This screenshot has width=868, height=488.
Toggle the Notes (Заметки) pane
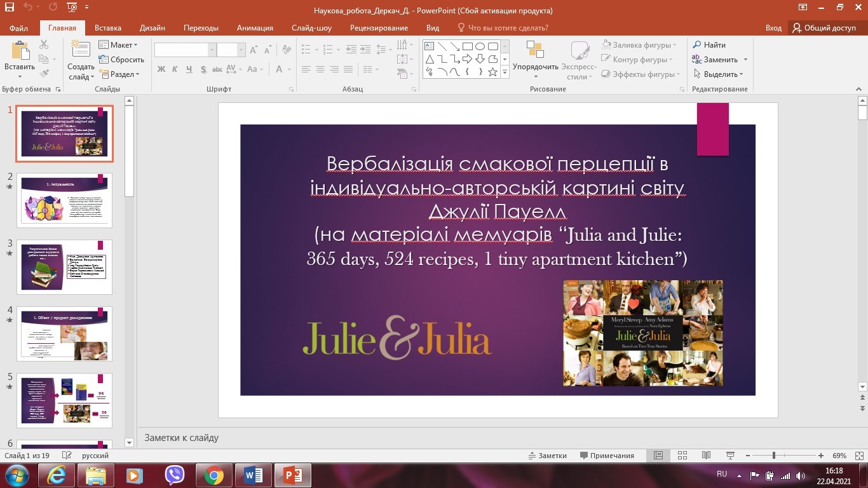pos(547,456)
